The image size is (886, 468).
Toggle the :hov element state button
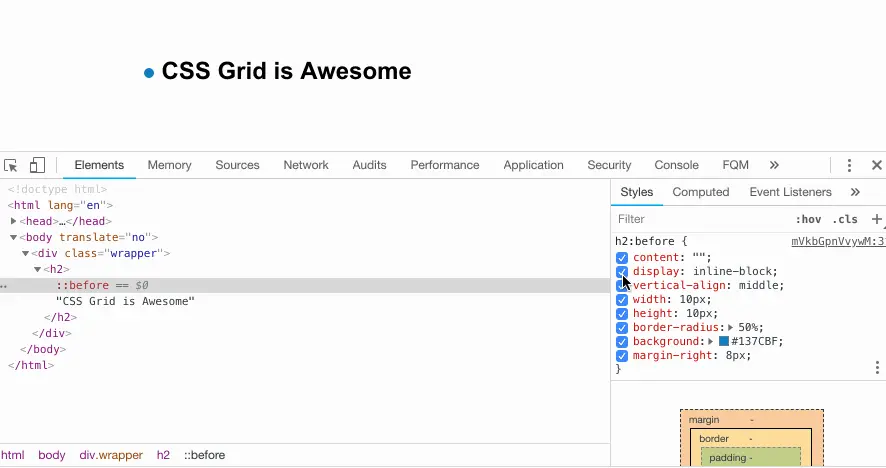pos(808,219)
